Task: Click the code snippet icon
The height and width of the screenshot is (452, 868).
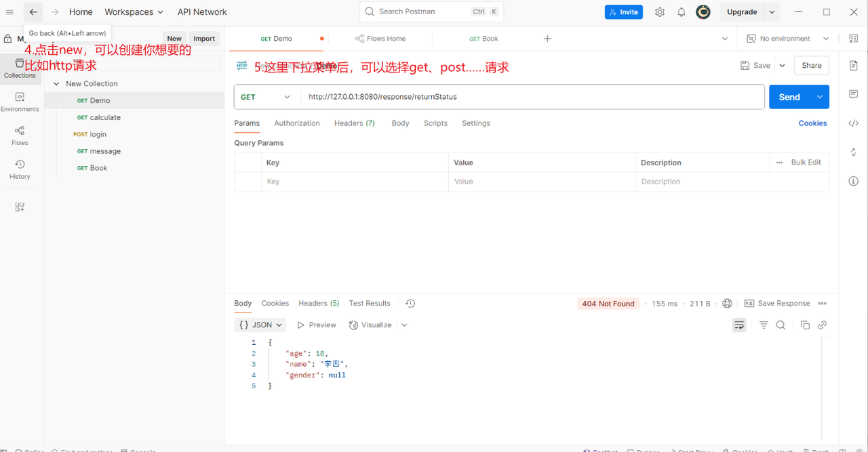Action: pyautogui.click(x=853, y=123)
